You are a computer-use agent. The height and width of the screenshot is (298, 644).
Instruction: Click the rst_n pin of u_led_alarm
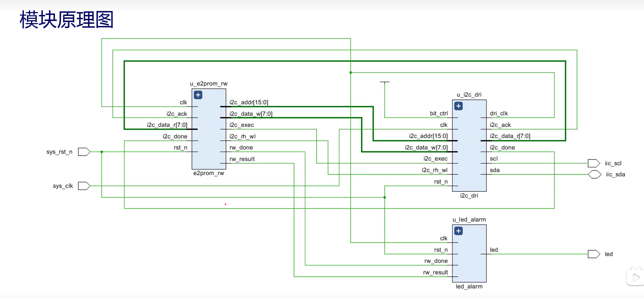[441, 250]
